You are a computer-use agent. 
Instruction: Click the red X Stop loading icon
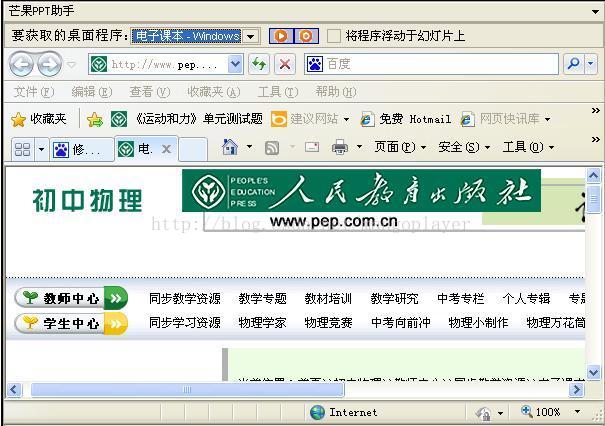(285, 64)
